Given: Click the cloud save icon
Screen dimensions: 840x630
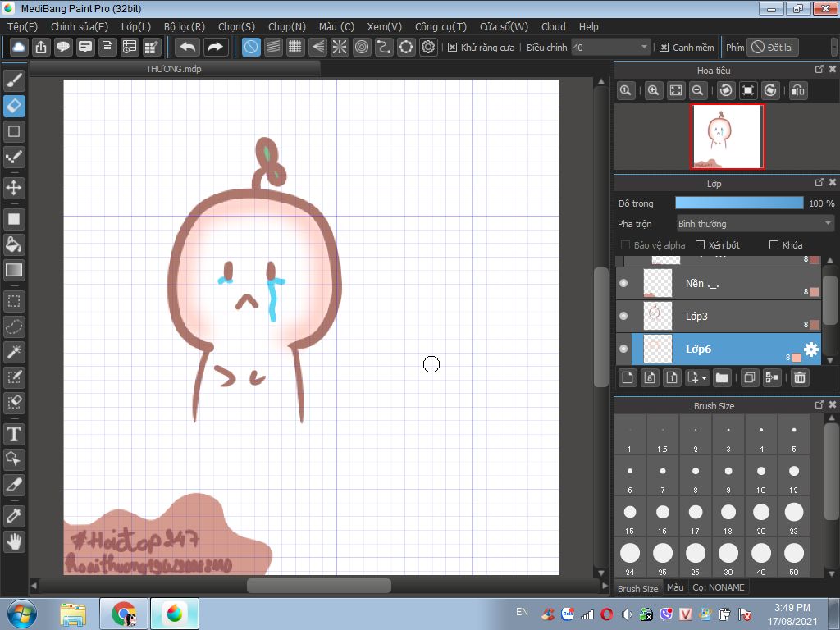Looking at the screenshot, I should pyautogui.click(x=19, y=47).
